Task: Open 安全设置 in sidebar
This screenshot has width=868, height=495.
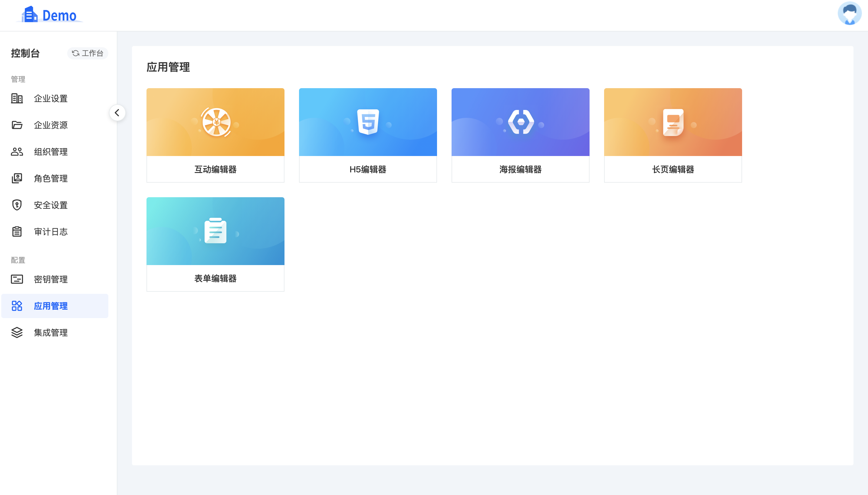Action: pos(55,205)
